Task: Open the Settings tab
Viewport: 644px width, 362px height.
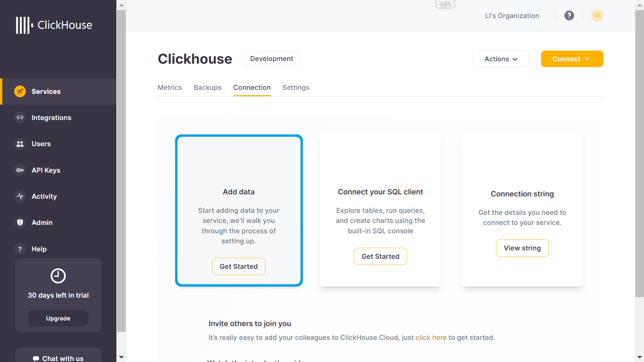Action: point(296,87)
